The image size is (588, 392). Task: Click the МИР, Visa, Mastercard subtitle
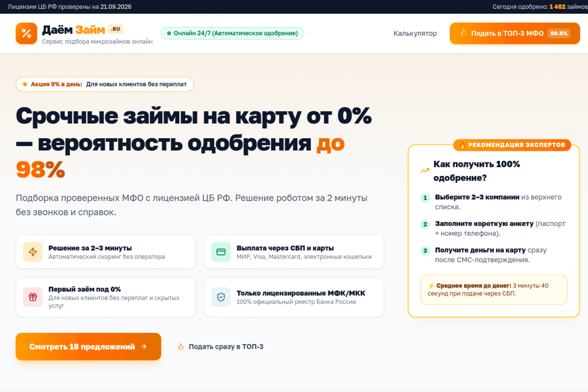(304, 257)
